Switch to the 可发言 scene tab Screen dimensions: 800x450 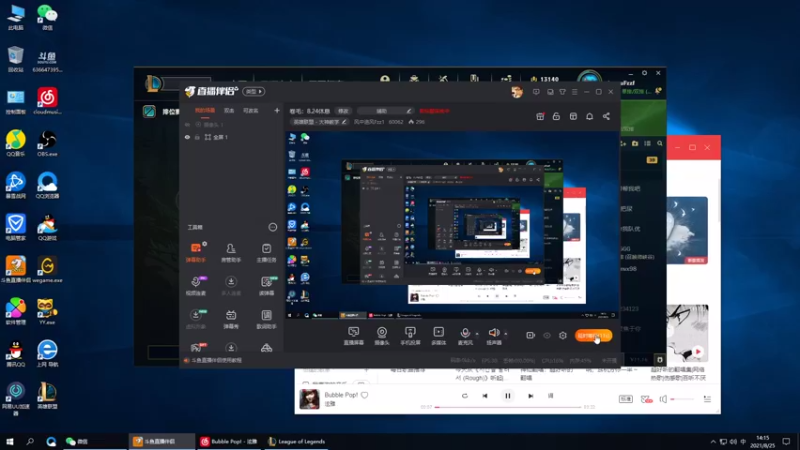click(x=251, y=111)
